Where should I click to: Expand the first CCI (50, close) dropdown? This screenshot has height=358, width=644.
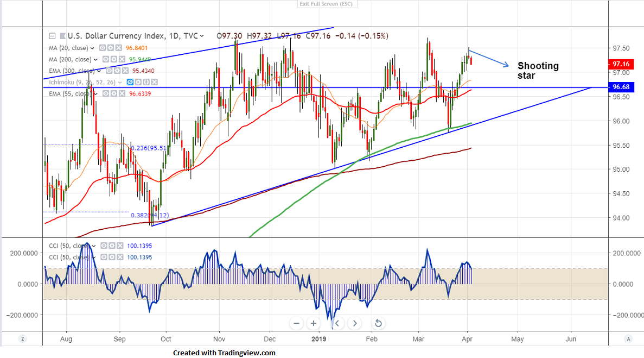click(x=94, y=246)
